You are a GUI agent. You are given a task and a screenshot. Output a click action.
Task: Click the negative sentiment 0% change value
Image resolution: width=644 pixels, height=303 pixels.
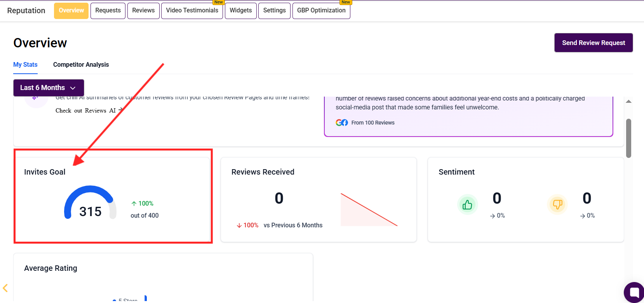pyautogui.click(x=587, y=216)
